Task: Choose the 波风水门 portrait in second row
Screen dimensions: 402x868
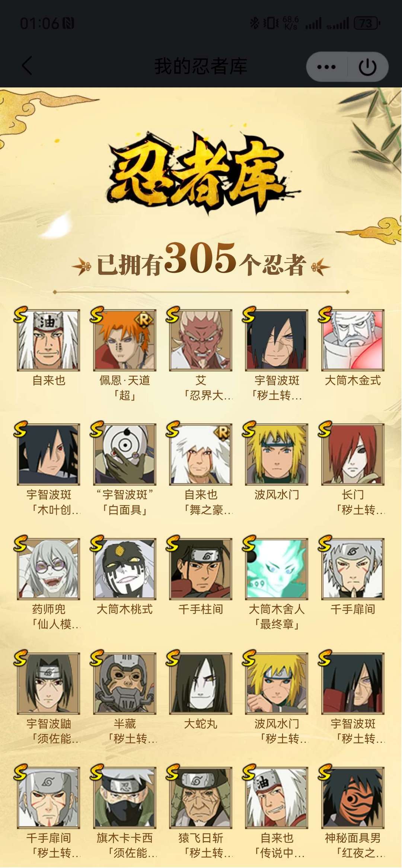Action: pos(276,455)
